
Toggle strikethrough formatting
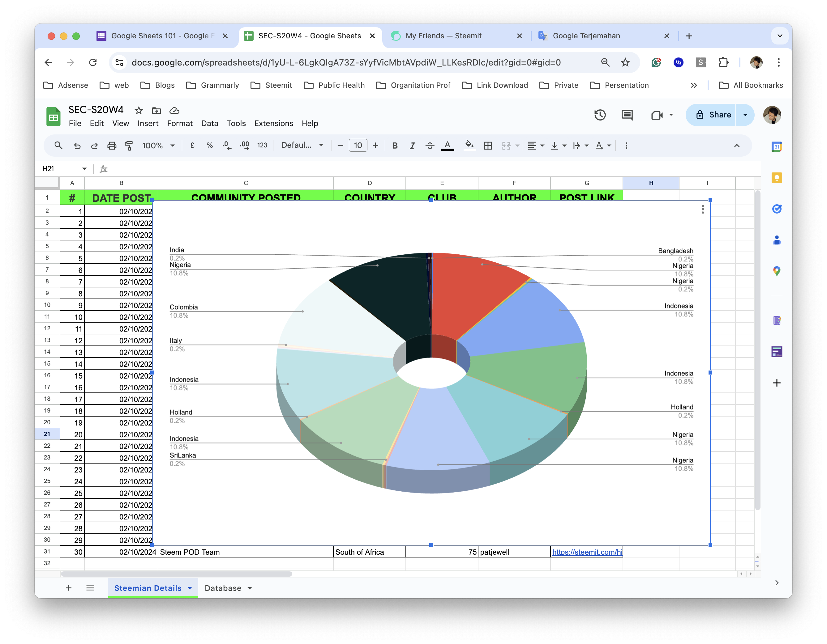(x=430, y=146)
